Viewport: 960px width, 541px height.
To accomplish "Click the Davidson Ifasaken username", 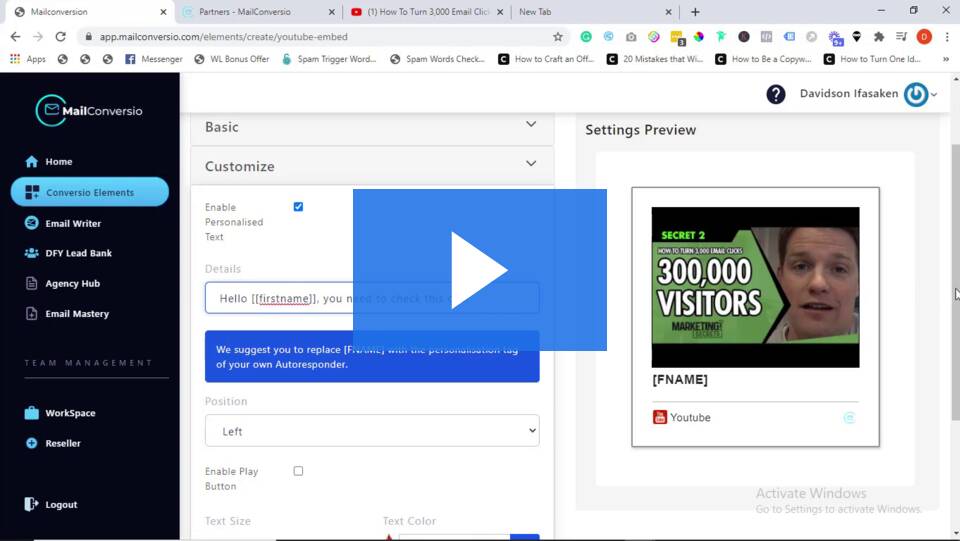I will [849, 94].
